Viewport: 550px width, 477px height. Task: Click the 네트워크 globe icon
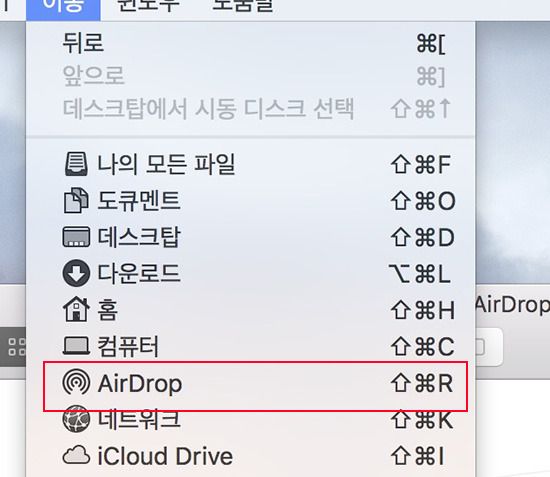(x=76, y=418)
